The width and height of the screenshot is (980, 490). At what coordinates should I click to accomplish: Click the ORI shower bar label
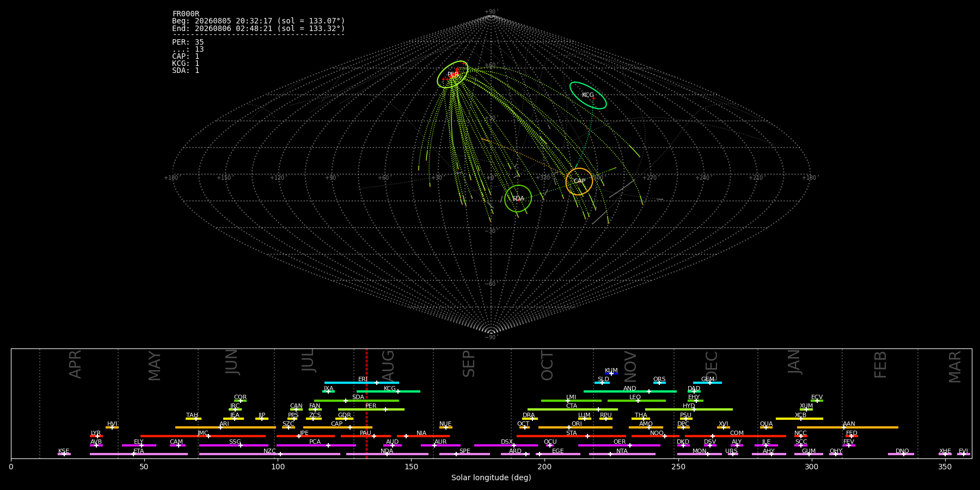(577, 424)
